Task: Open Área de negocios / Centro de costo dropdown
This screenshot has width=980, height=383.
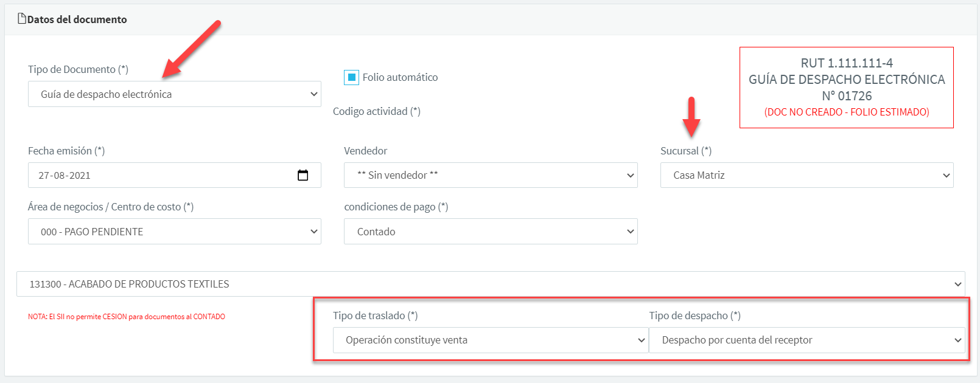Action: click(x=174, y=232)
